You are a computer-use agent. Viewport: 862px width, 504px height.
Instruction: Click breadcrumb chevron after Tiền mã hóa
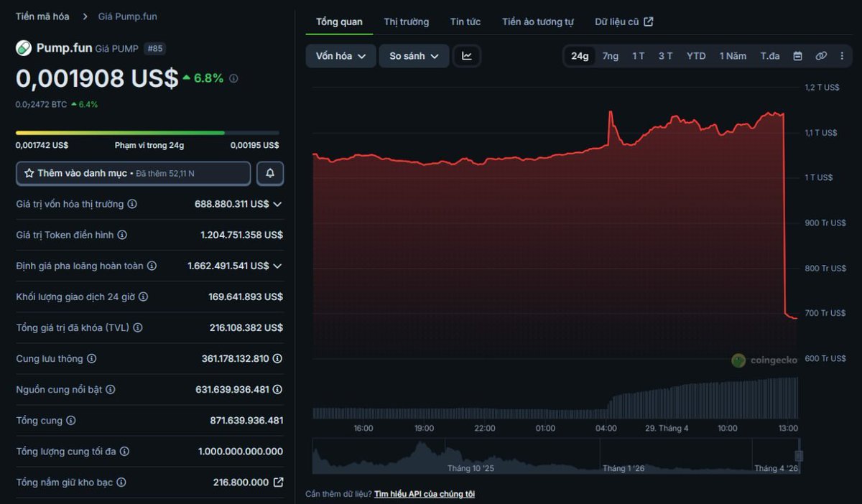(x=84, y=16)
